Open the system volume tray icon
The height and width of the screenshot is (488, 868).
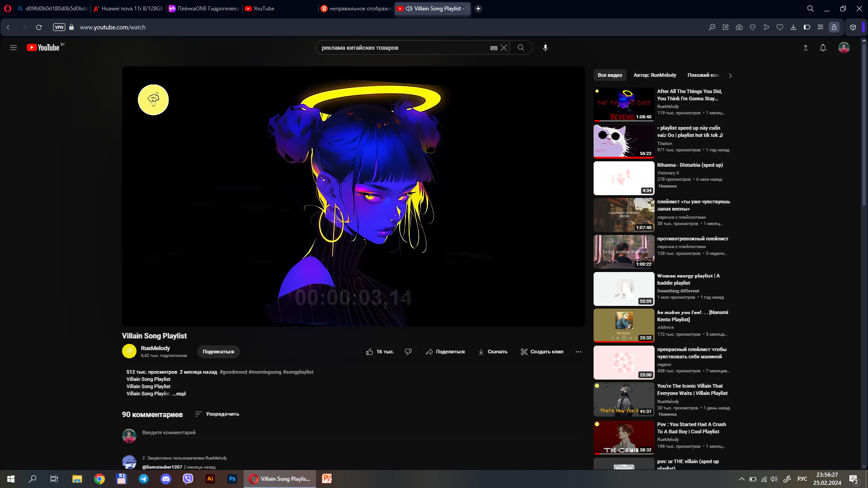click(774, 479)
